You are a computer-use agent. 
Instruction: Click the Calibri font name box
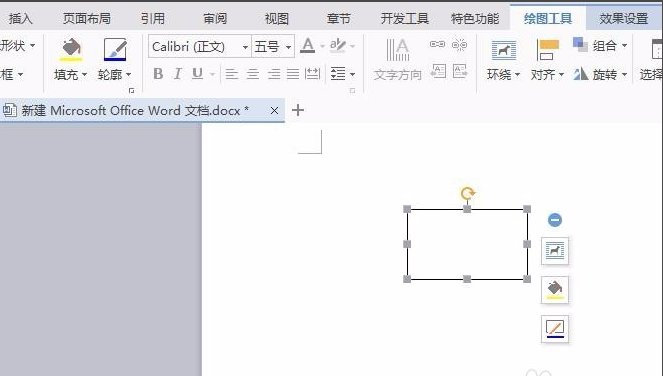pos(195,46)
